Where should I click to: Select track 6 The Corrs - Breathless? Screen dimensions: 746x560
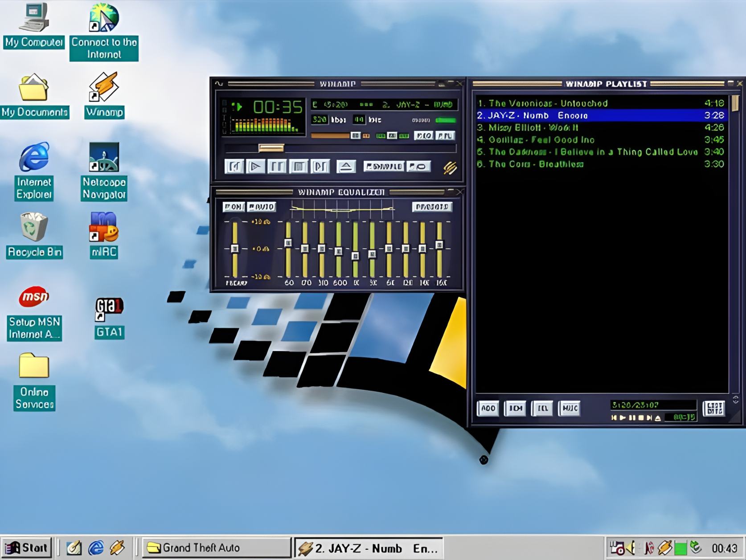600,164
